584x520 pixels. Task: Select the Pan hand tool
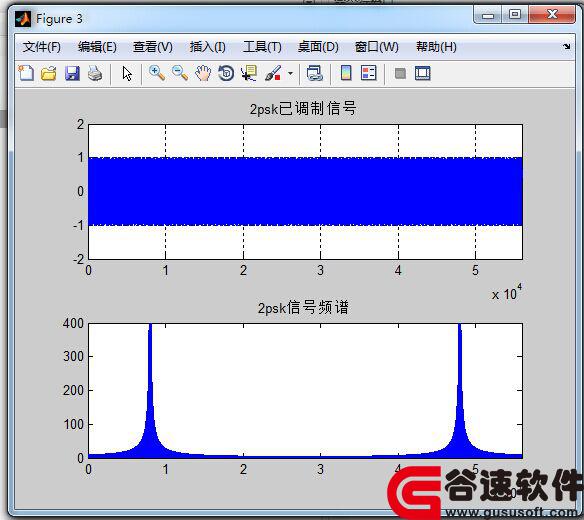203,73
